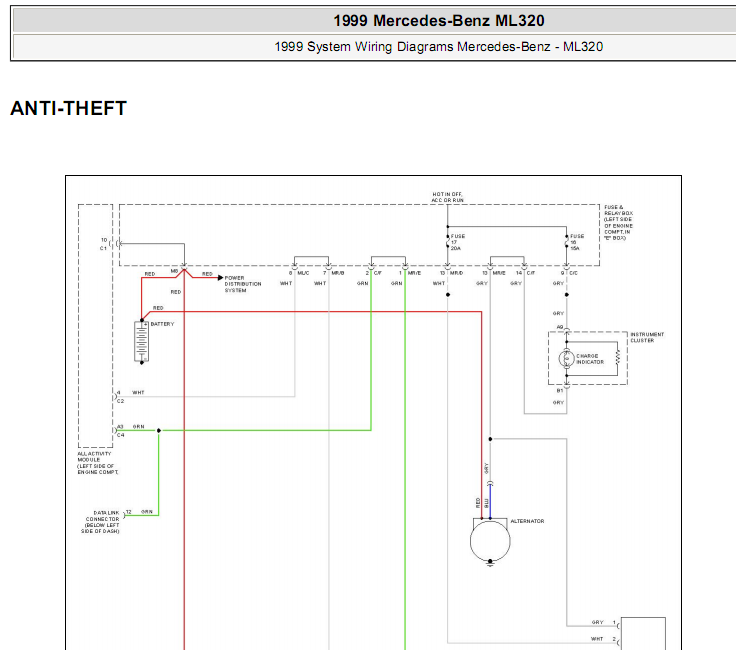The image size is (736, 650).
Task: Click the "M6" terminal label
Action: pyautogui.click(x=174, y=271)
